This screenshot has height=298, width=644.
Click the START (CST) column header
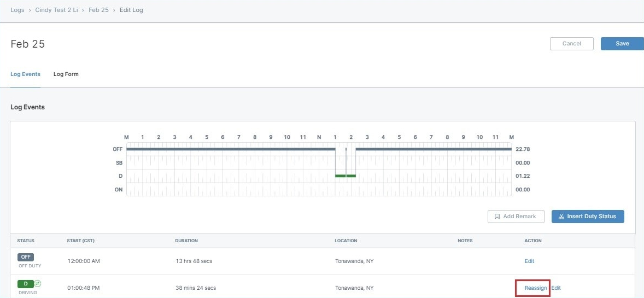(x=80, y=241)
